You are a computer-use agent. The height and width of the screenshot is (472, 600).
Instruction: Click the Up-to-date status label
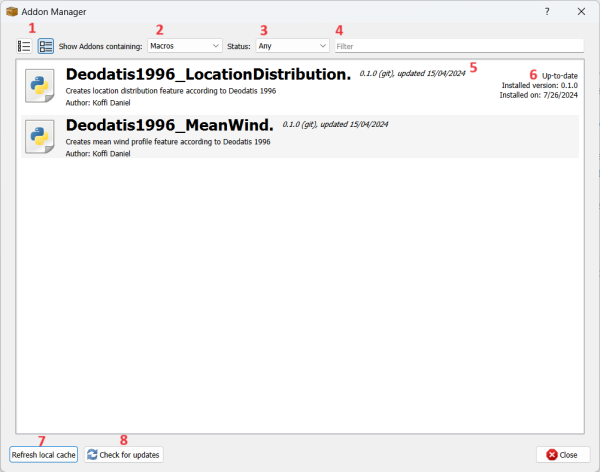pos(559,75)
